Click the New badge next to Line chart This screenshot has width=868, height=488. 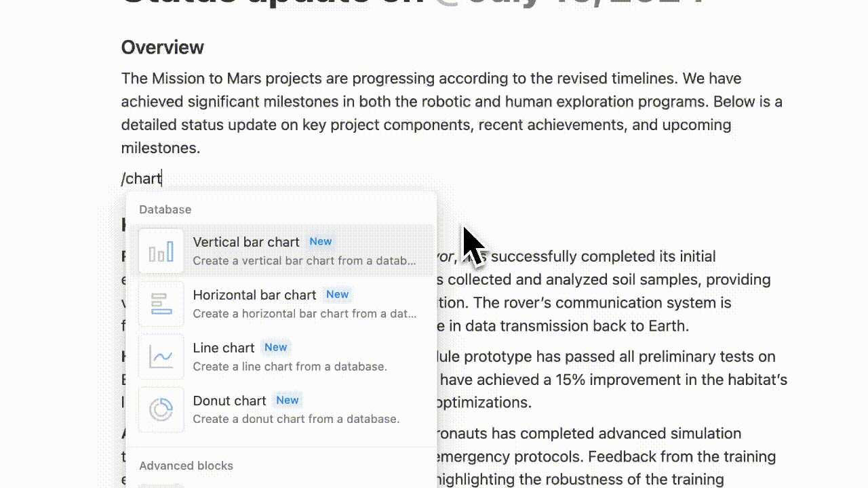point(276,347)
